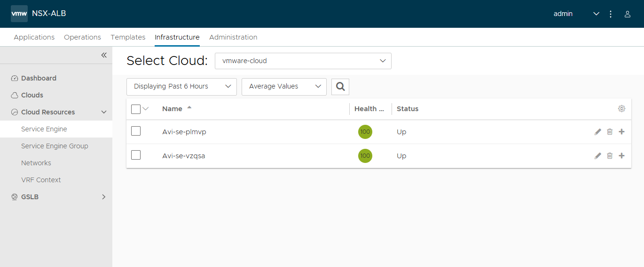Collapse the sidebar with double-chevron icon
This screenshot has width=644, height=267.
(104, 55)
